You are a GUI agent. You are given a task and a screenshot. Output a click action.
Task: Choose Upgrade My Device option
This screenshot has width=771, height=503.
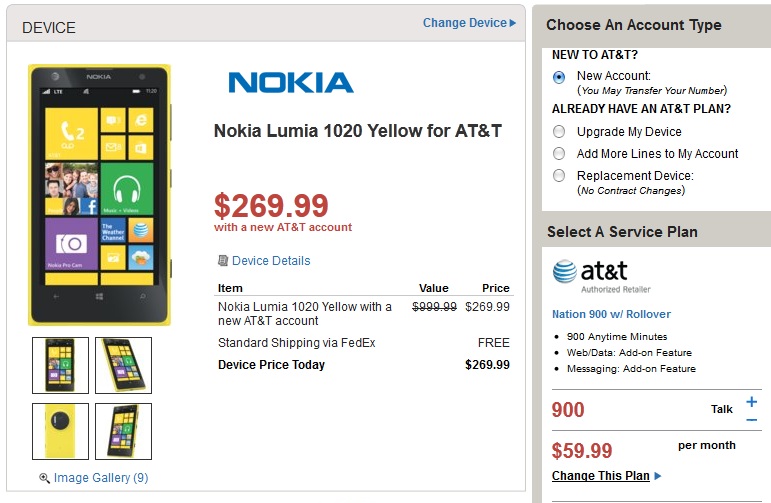(x=558, y=132)
